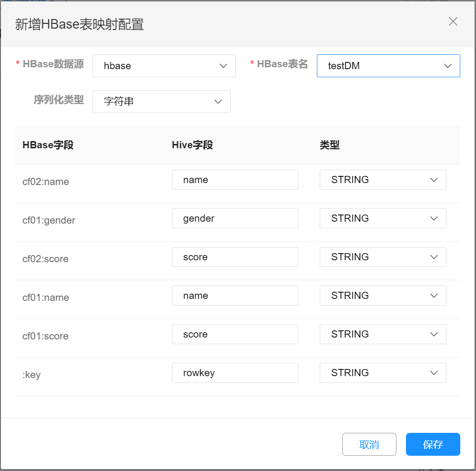Open type dropdown for cf02:score row
Viewport: 476px width, 471px height.
point(383,257)
